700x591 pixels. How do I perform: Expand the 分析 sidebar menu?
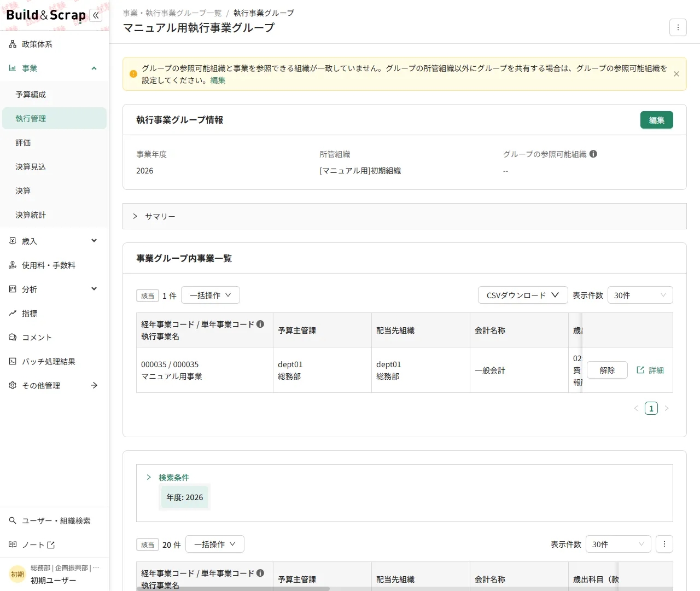click(x=54, y=289)
